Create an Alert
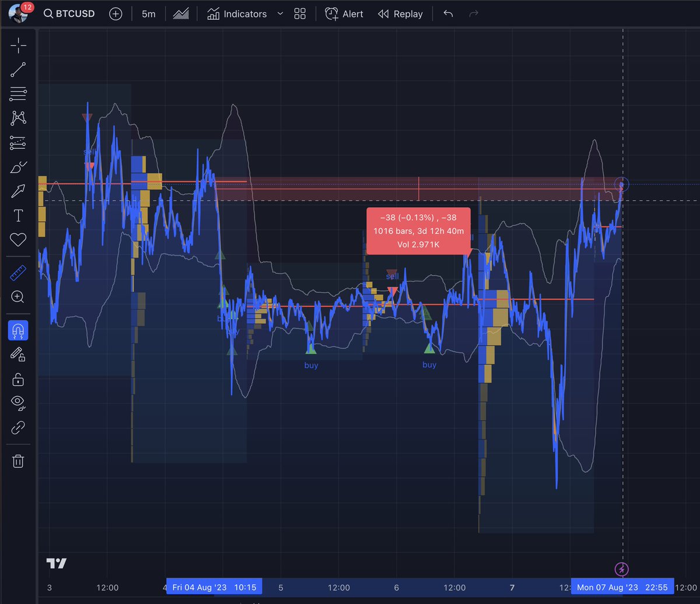The image size is (700, 604). coord(344,14)
